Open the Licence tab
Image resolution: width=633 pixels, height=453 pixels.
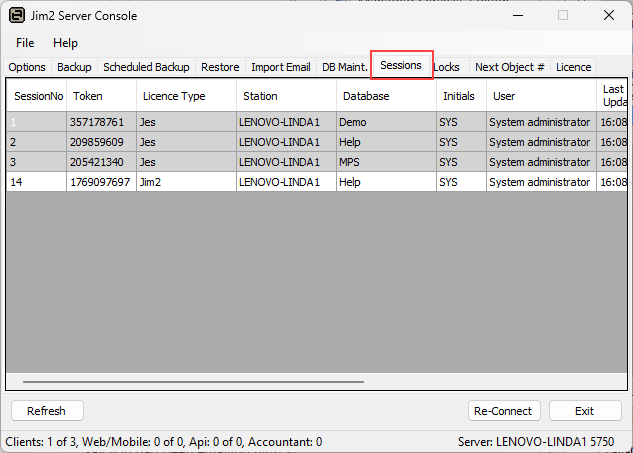pyautogui.click(x=573, y=67)
